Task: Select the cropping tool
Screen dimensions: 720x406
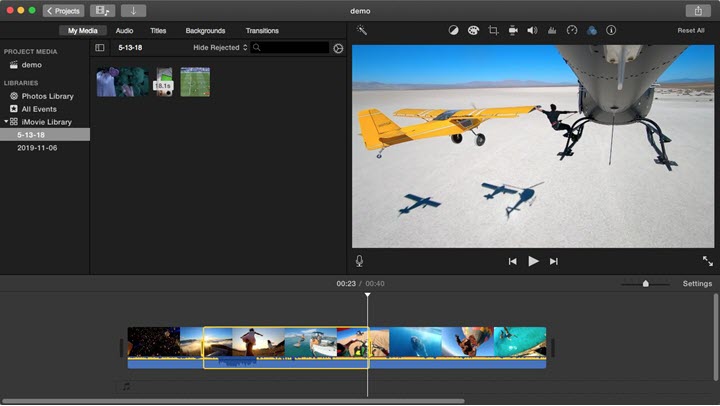Action: click(493, 31)
